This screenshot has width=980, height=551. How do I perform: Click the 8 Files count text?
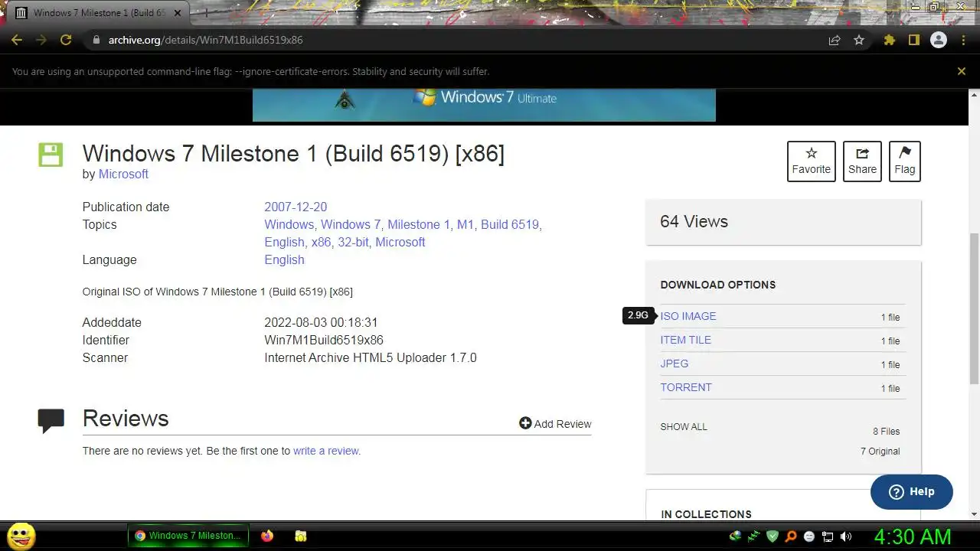point(886,432)
